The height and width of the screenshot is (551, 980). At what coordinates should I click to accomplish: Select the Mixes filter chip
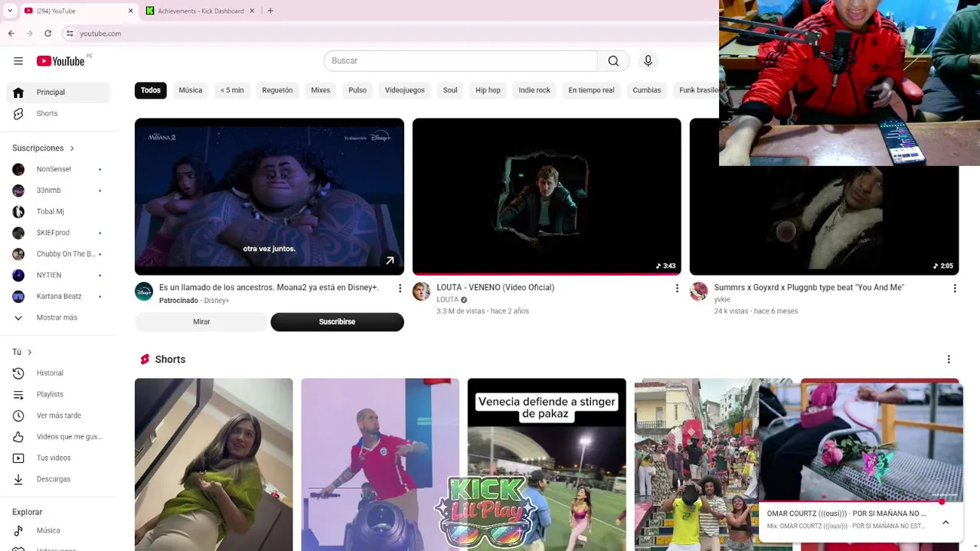tap(321, 90)
